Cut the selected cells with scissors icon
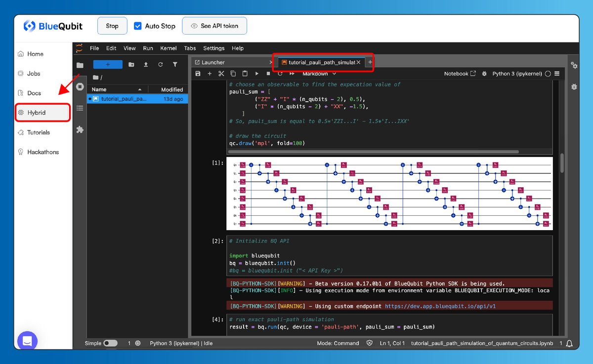This screenshot has width=593, height=364. point(221,73)
